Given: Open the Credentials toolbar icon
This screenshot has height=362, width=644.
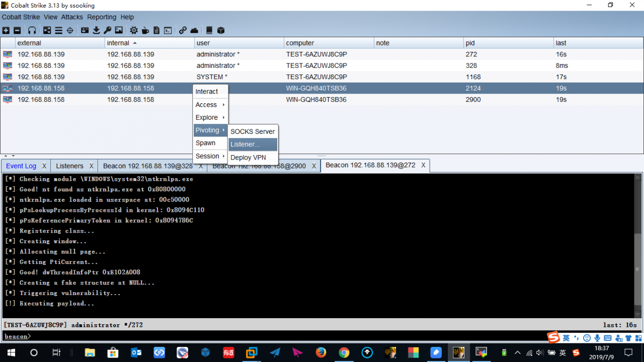Looking at the screenshot, I should 85,30.
